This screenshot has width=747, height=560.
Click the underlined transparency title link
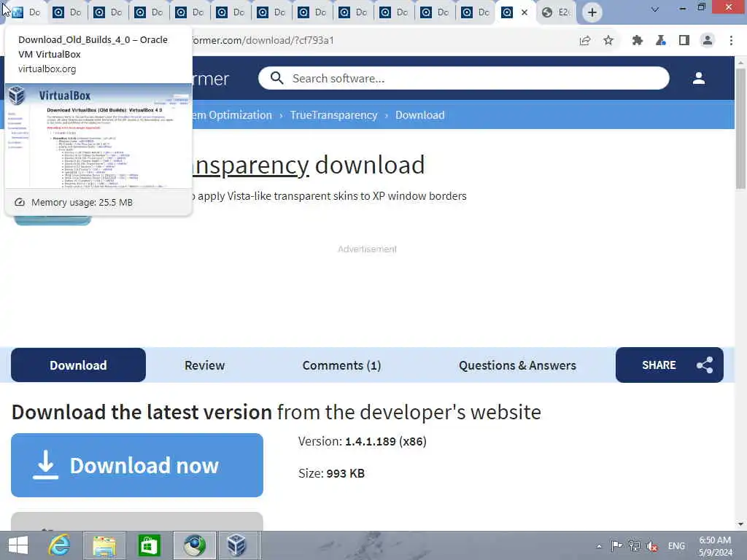[251, 166]
